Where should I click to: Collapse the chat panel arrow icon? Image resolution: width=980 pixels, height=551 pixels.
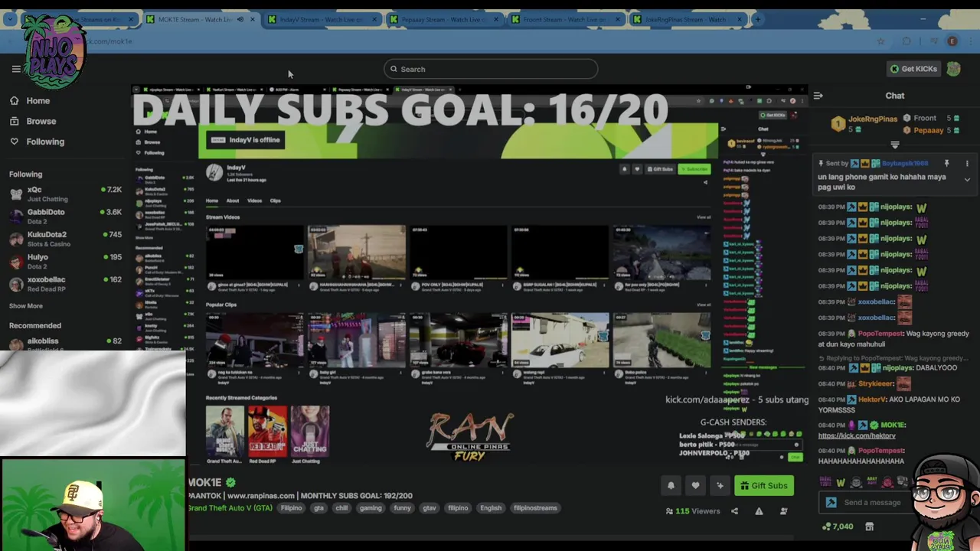tap(818, 96)
